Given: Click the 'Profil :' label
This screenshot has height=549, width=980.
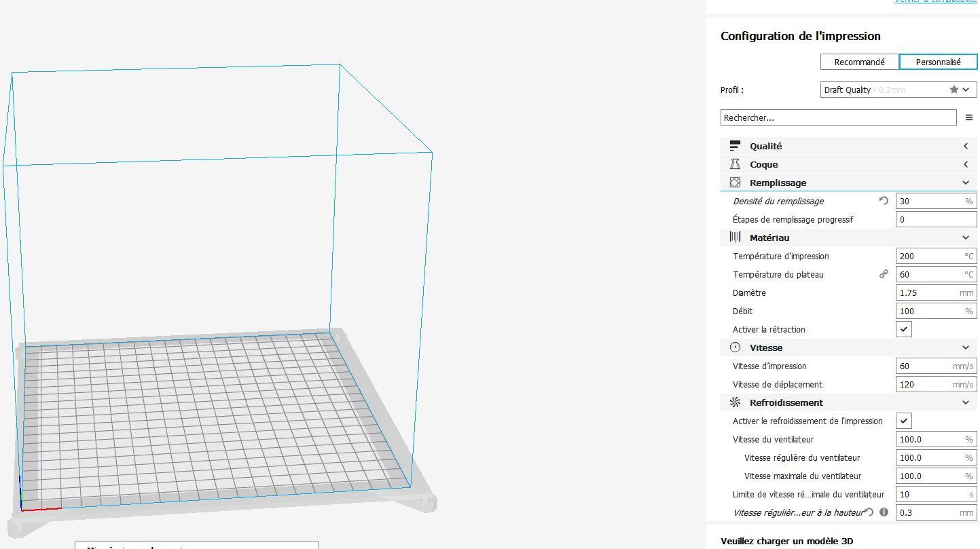Looking at the screenshot, I should pyautogui.click(x=732, y=90).
